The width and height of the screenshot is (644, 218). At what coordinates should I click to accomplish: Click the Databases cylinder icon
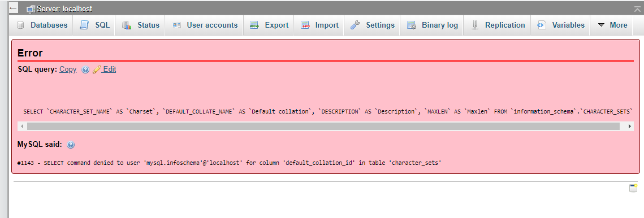click(20, 25)
